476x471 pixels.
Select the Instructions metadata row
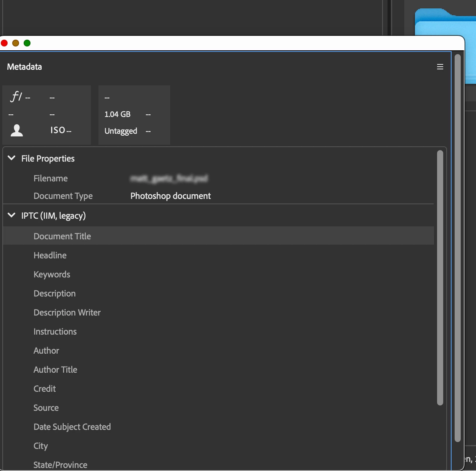pos(219,332)
